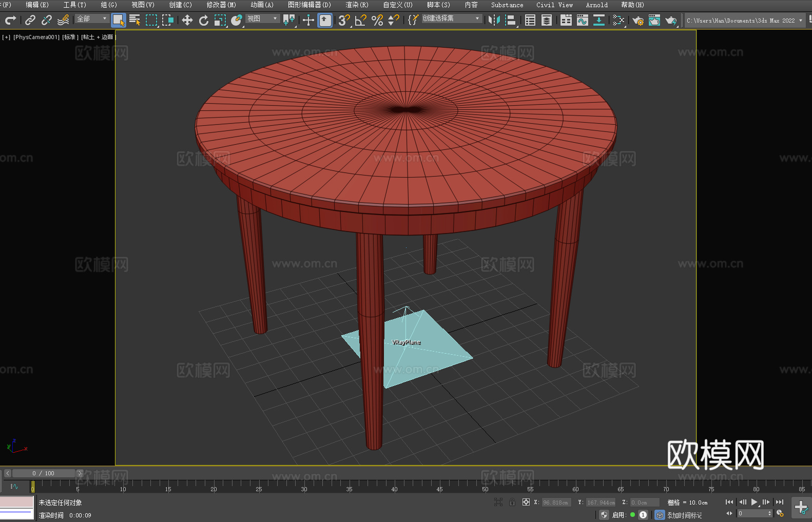The width and height of the screenshot is (812, 522).
Task: Open the Civil View menu
Action: coord(554,5)
